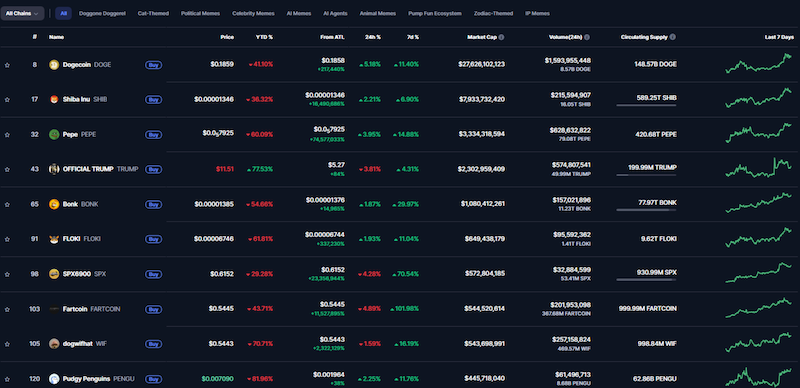Toggle watchlist star for OFFICIAL TRUMP

click(x=7, y=169)
